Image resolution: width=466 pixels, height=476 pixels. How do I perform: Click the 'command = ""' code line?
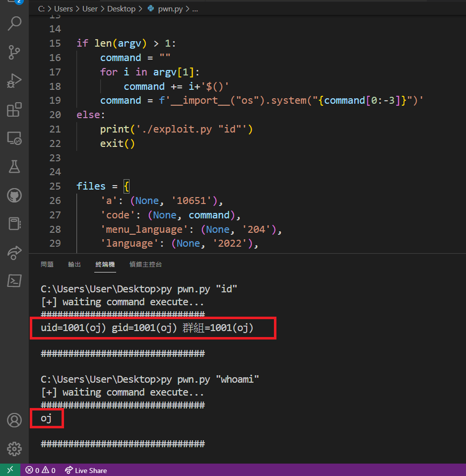pos(135,58)
